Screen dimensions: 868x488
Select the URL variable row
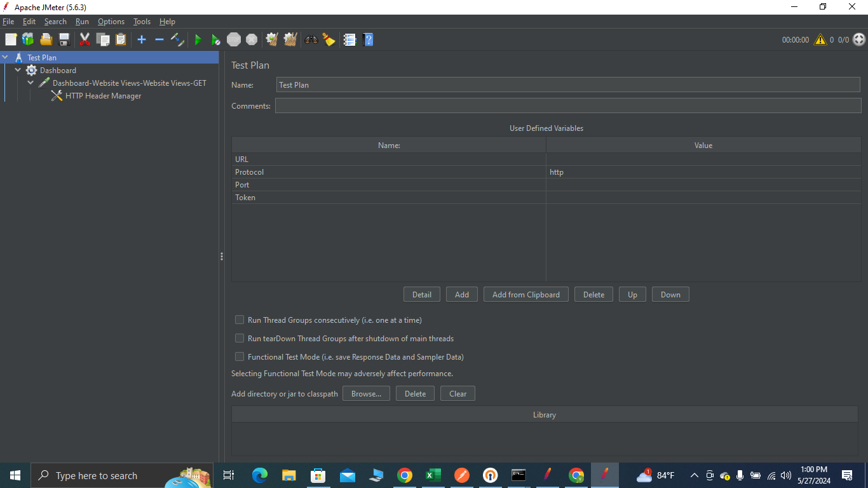(546, 159)
